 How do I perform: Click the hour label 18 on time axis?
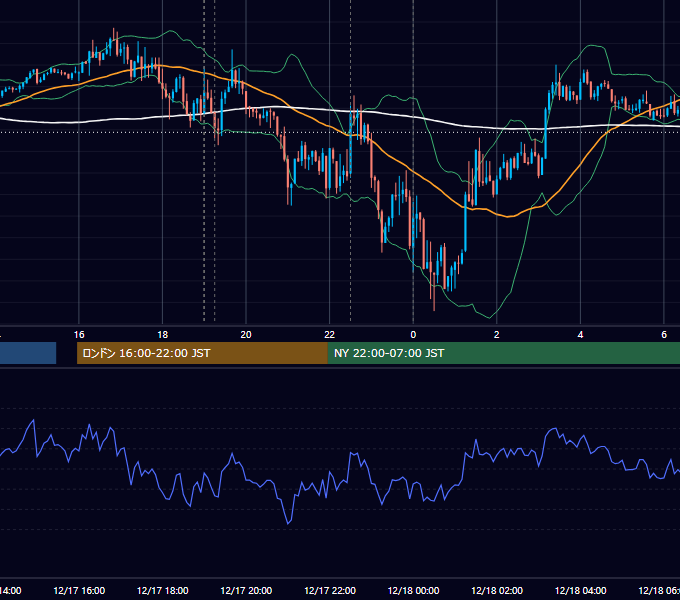163,335
